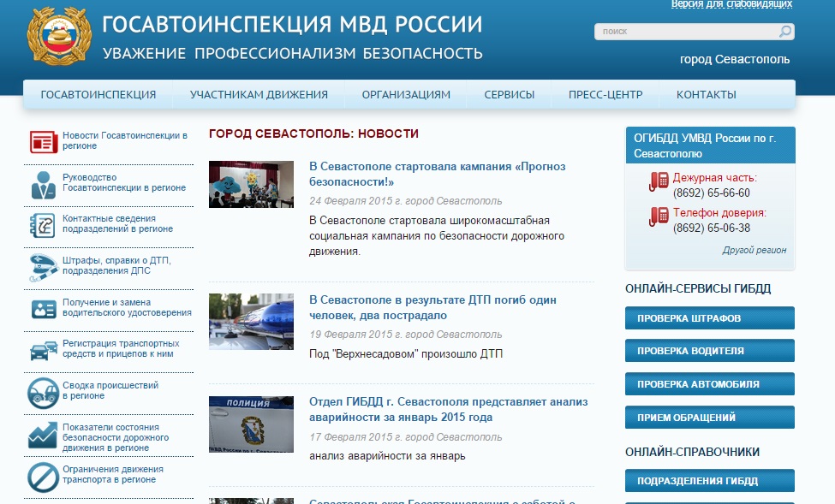Open the police car emblem thumbnail
This screenshot has width=835, height=504.
click(251, 424)
